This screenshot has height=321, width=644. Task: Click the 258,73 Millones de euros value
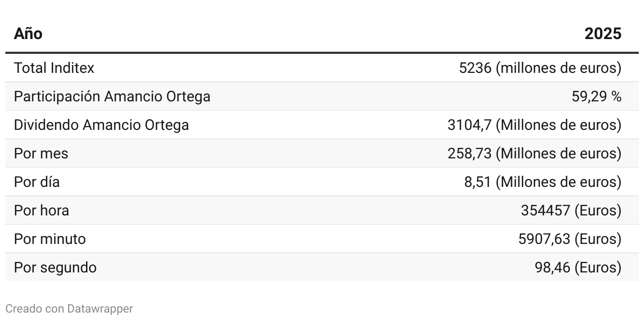(535, 154)
